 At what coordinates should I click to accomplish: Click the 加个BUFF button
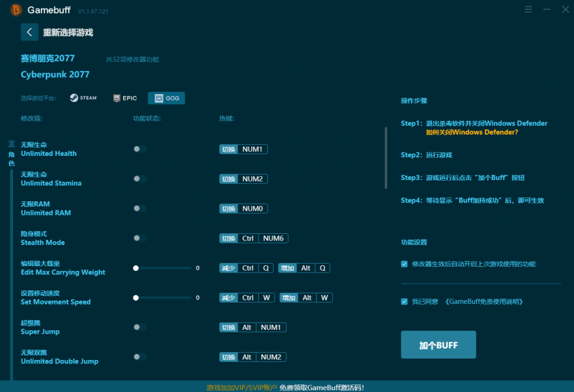438,345
